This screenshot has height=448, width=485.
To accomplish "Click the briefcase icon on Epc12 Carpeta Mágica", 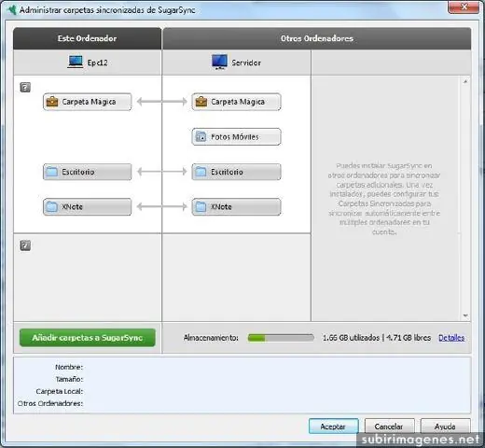I will coord(52,102).
